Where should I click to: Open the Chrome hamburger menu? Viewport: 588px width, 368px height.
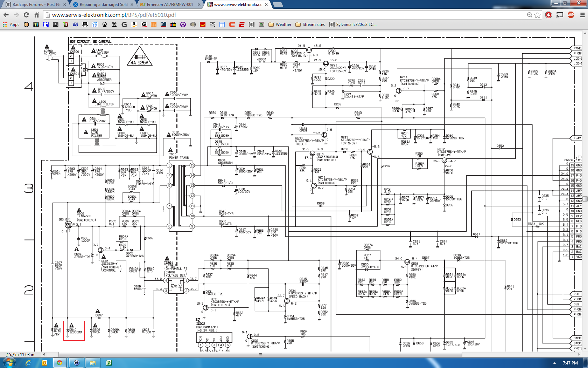click(582, 15)
